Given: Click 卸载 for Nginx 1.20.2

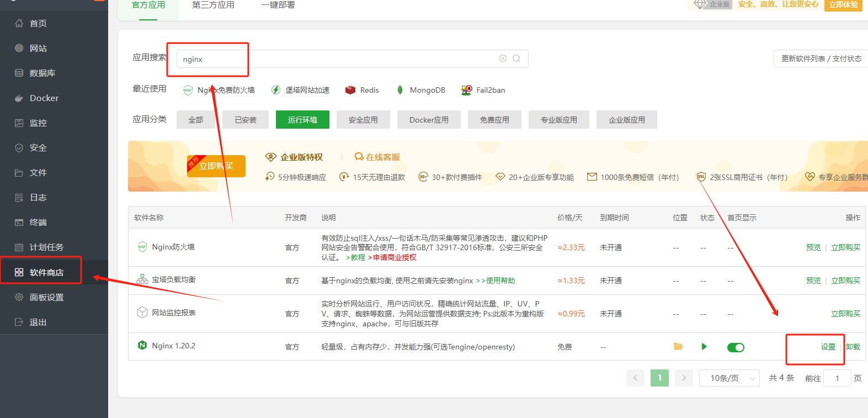Looking at the screenshot, I should tap(853, 347).
